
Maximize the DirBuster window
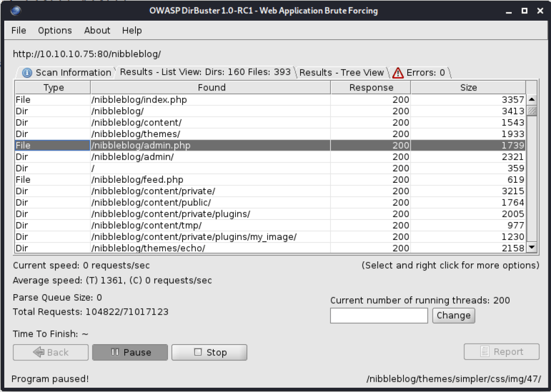(524, 11)
